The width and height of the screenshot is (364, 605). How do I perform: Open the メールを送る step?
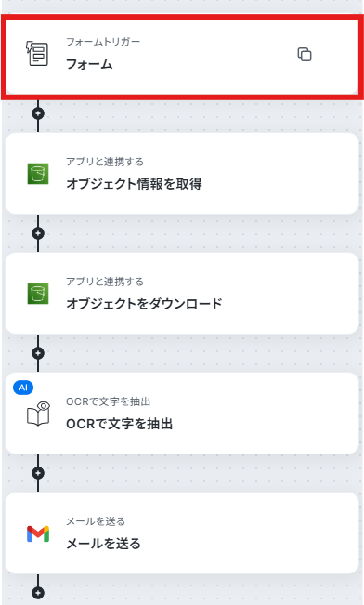[x=182, y=533]
